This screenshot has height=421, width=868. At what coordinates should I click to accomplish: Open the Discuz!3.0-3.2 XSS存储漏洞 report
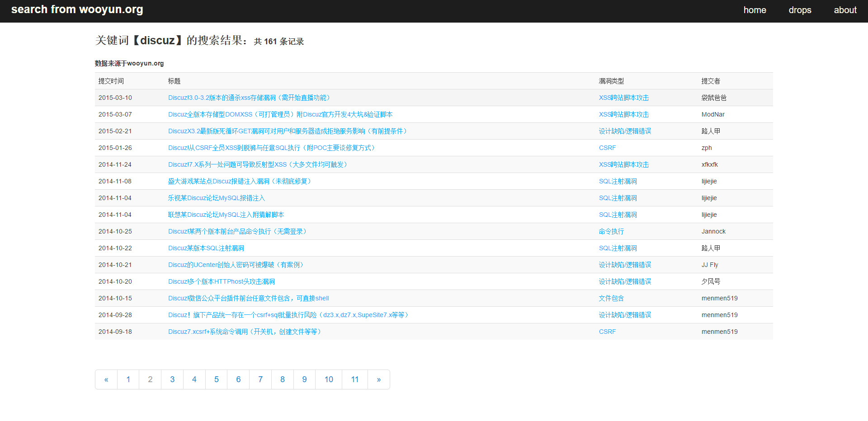pos(249,98)
